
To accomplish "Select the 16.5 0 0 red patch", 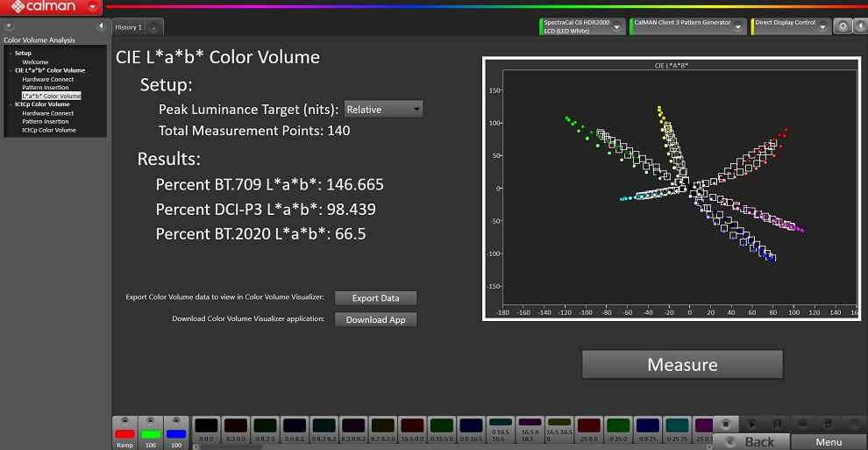I will pos(412,430).
